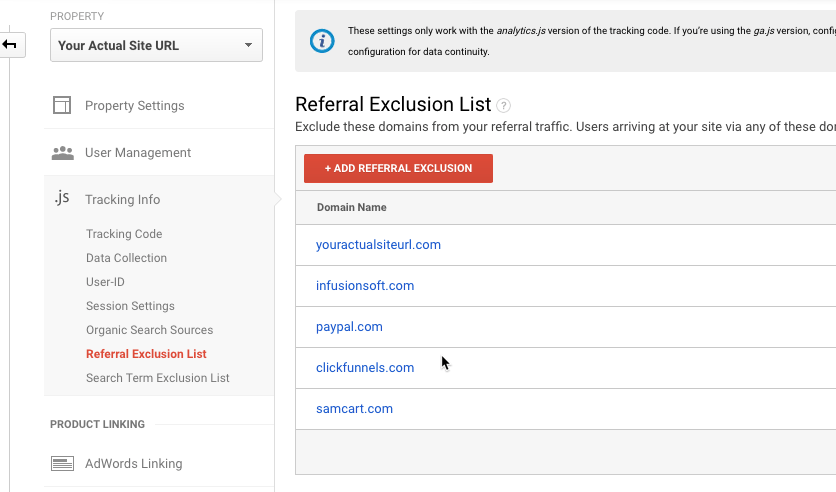Open Session Settings page

click(x=130, y=306)
